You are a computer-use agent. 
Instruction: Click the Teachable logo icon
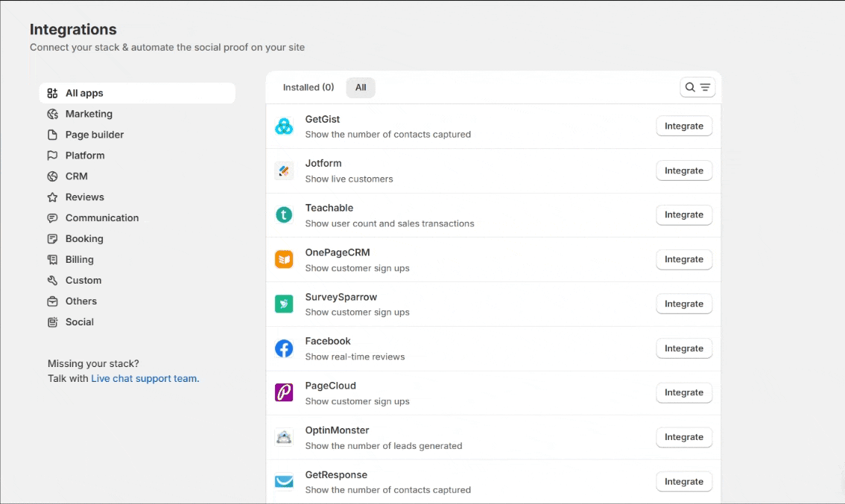(x=284, y=215)
